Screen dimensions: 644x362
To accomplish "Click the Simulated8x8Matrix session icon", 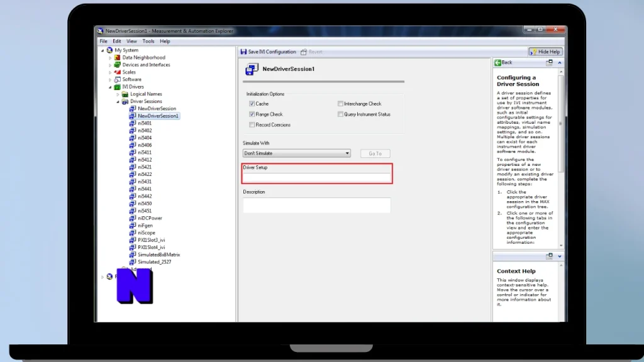I will tap(133, 255).
